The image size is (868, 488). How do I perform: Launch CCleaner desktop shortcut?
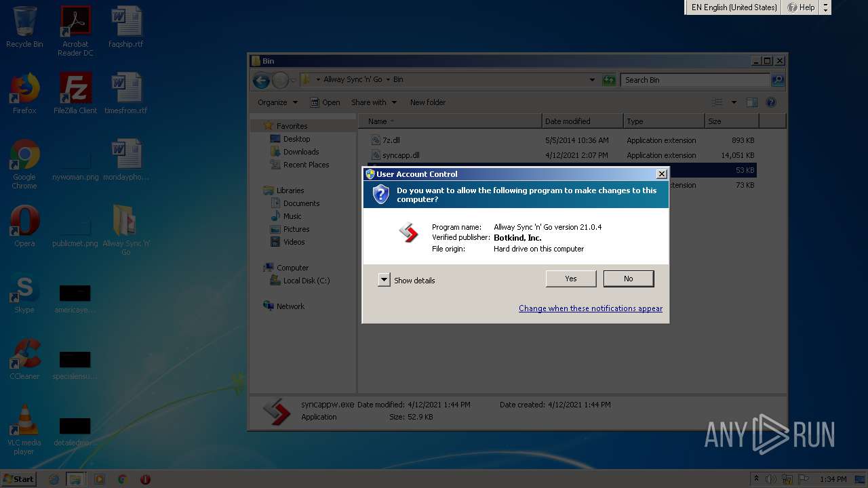pos(24,359)
